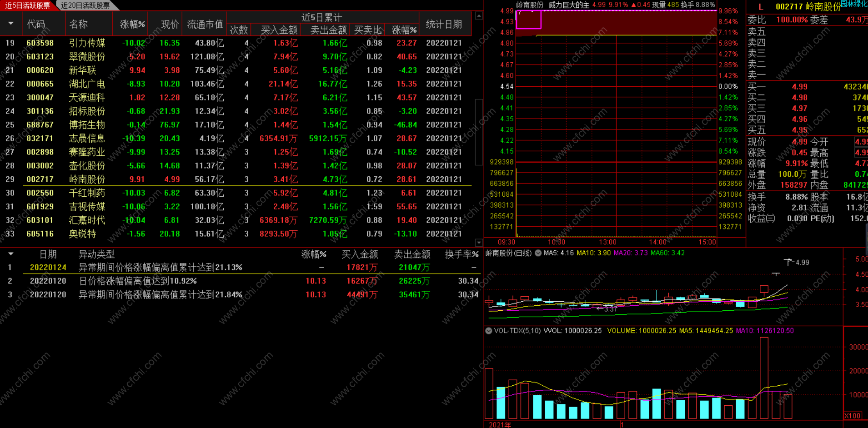Expand the arrow beside 日期 in lower table
The image size is (868, 428).
click(x=11, y=254)
